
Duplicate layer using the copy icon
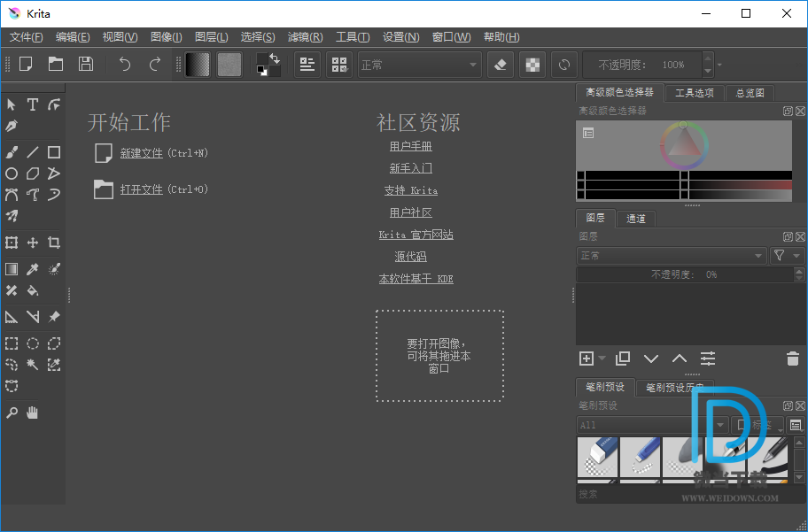coord(623,359)
